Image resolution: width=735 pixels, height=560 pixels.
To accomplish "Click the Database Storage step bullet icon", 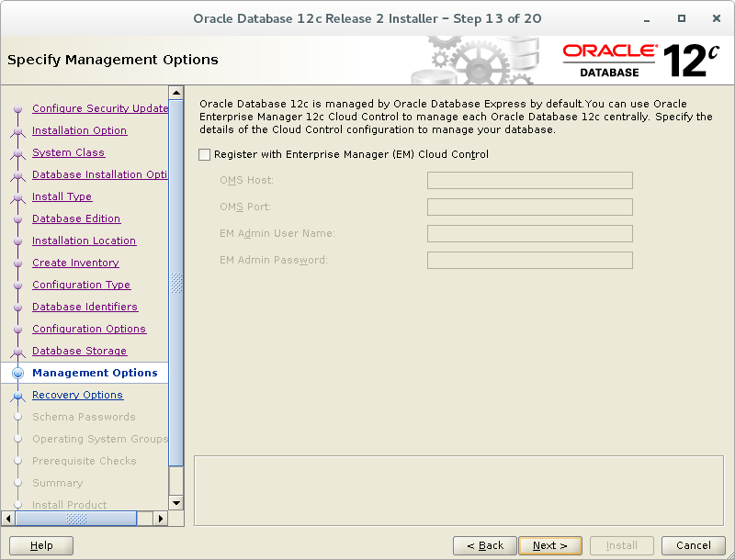I will tap(17, 352).
